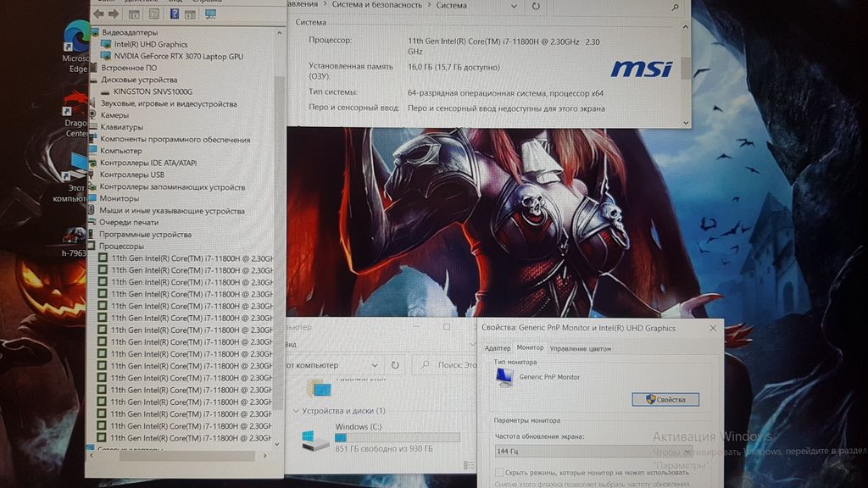Select the Видеоадаптеры category
The width and height of the screenshot is (868, 488).
coord(129,32)
